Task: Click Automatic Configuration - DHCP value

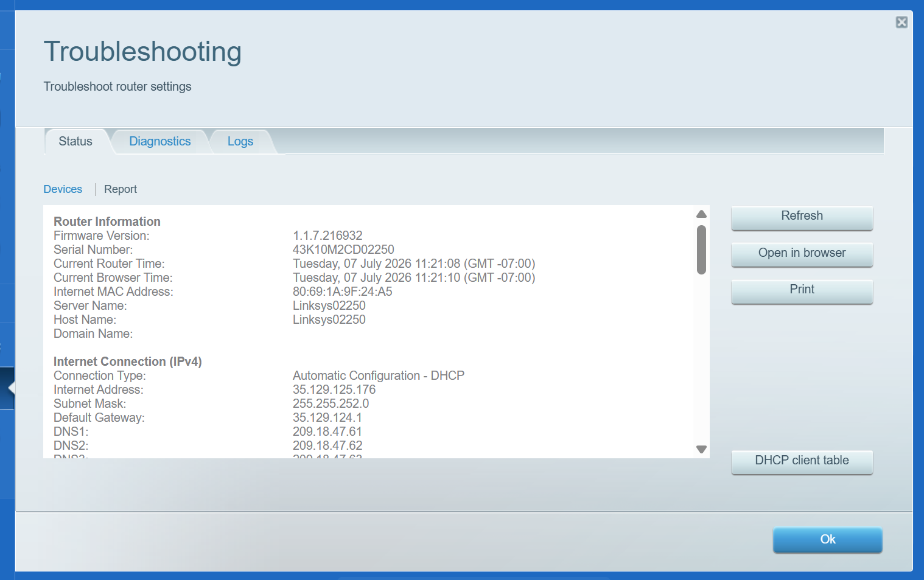Action: (x=379, y=376)
